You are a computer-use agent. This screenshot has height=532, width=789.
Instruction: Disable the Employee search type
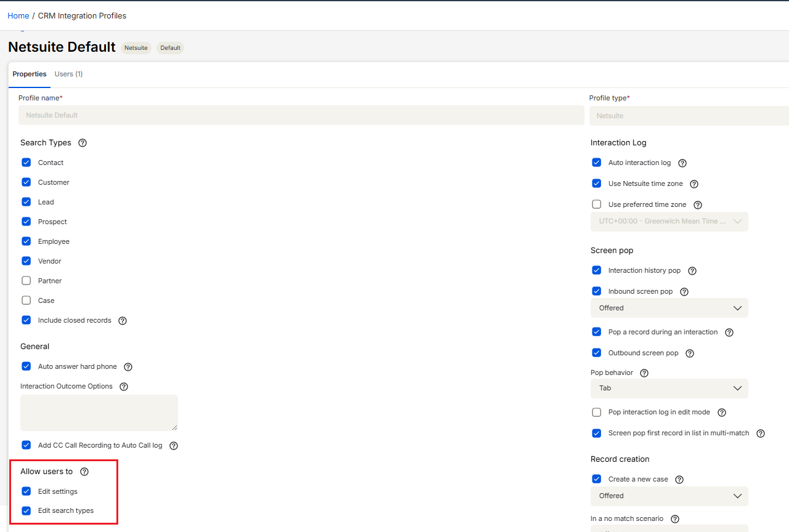26,241
